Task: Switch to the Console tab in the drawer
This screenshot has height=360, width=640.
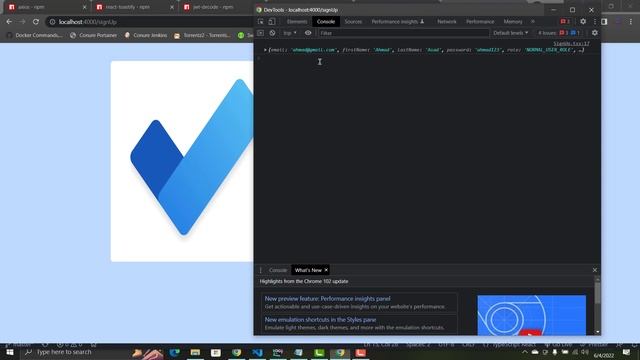Action: click(278, 270)
